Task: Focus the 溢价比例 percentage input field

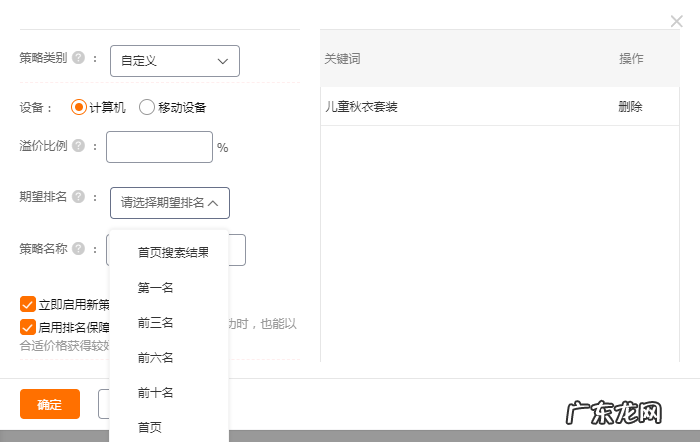Action: (159, 147)
